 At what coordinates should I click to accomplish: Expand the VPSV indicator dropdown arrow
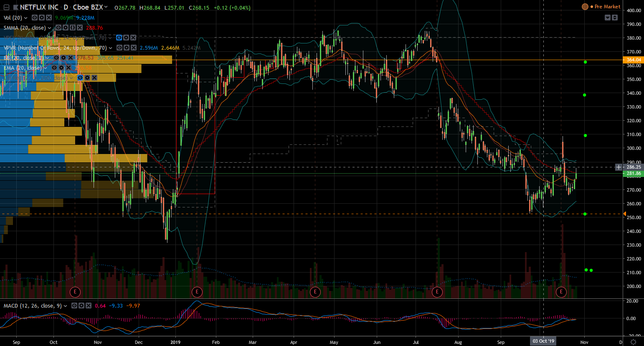click(x=110, y=38)
